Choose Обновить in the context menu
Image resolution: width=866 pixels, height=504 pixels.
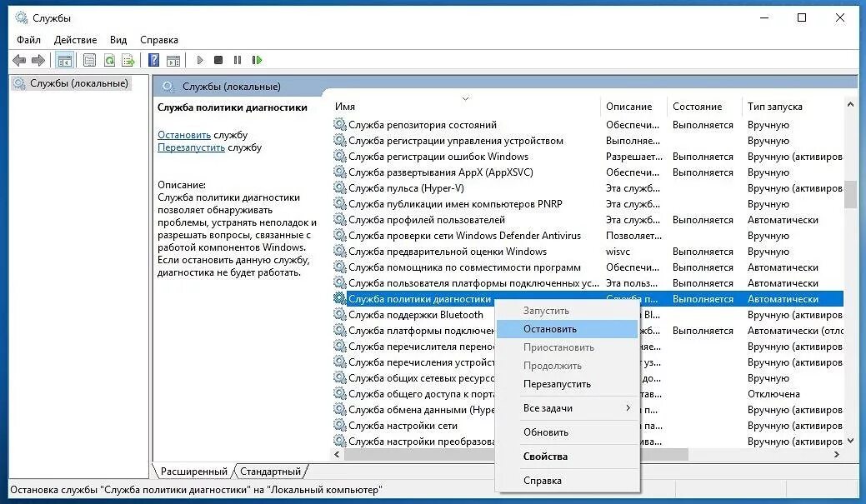tap(568, 432)
